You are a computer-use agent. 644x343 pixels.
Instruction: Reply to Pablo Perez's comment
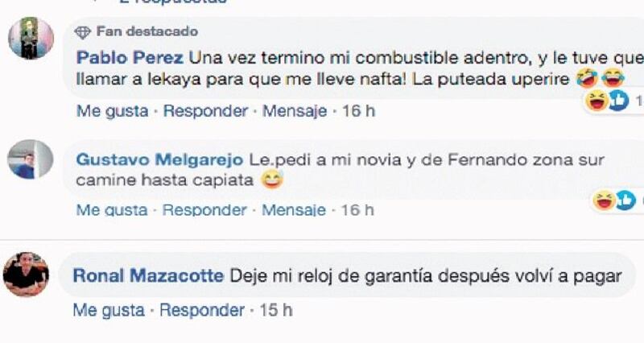(204, 111)
